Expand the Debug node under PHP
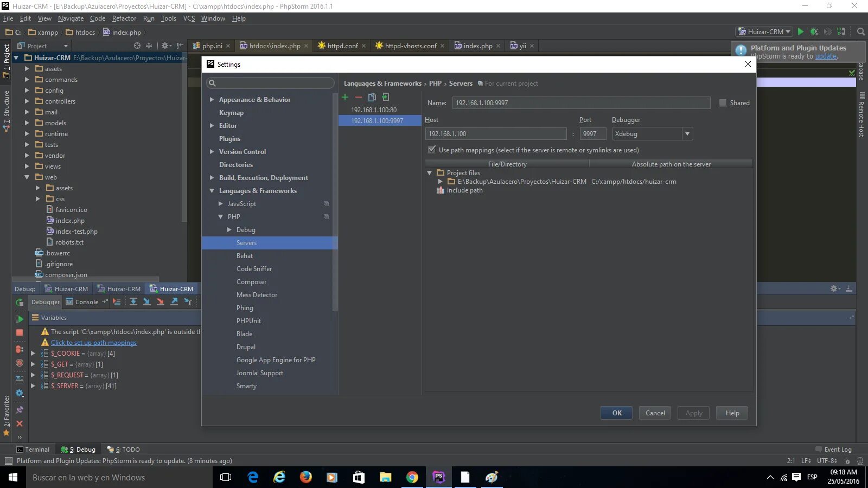 coord(229,230)
